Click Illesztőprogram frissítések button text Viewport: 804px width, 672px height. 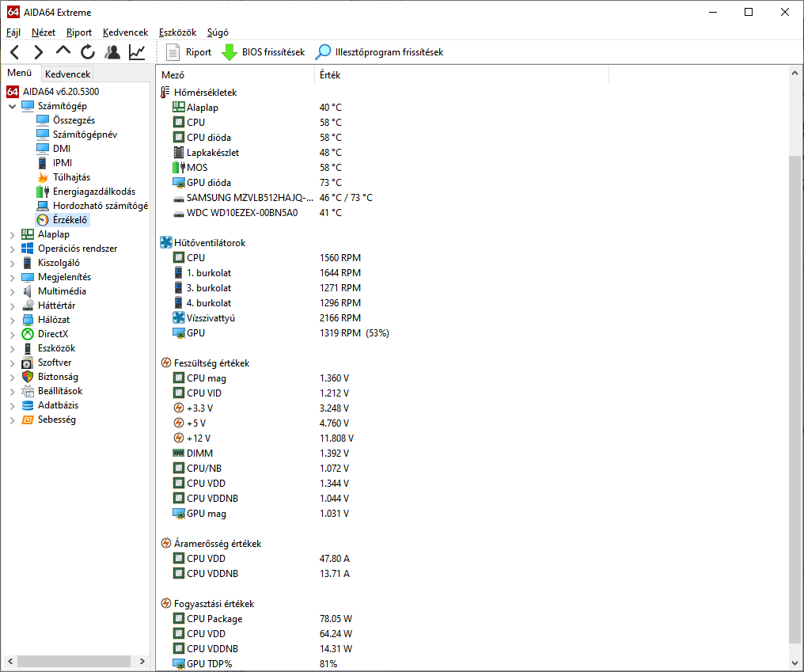(x=389, y=51)
